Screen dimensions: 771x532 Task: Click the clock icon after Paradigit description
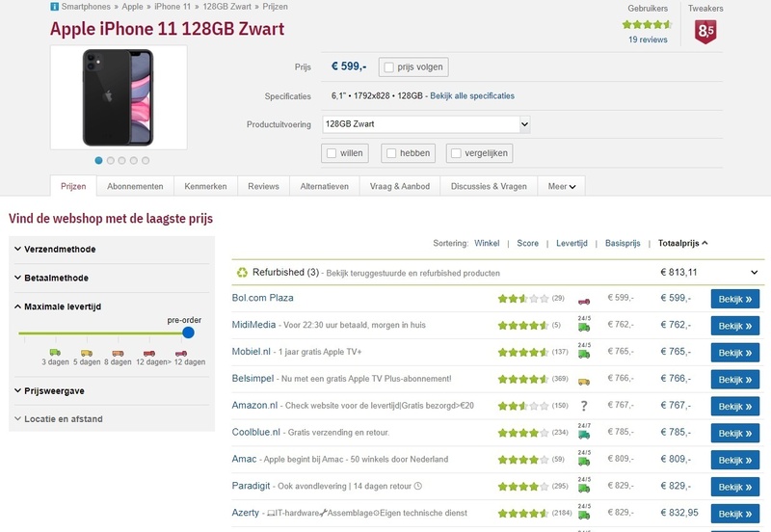pos(418,486)
